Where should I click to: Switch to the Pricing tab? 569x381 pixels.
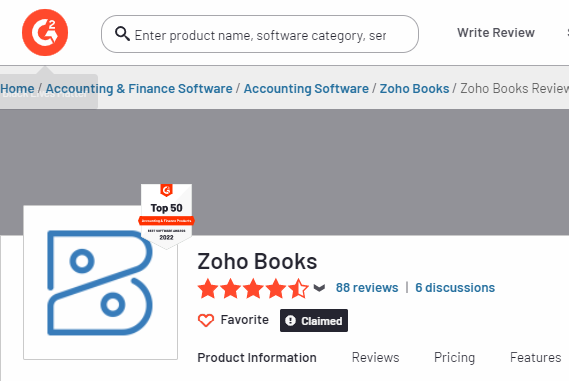[x=454, y=358]
